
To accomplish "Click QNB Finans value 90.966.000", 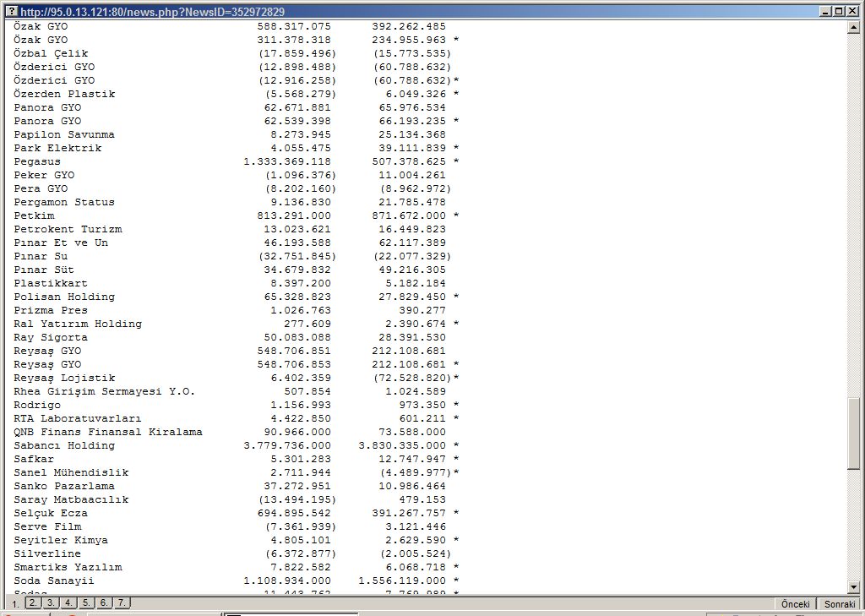I will (x=297, y=432).
